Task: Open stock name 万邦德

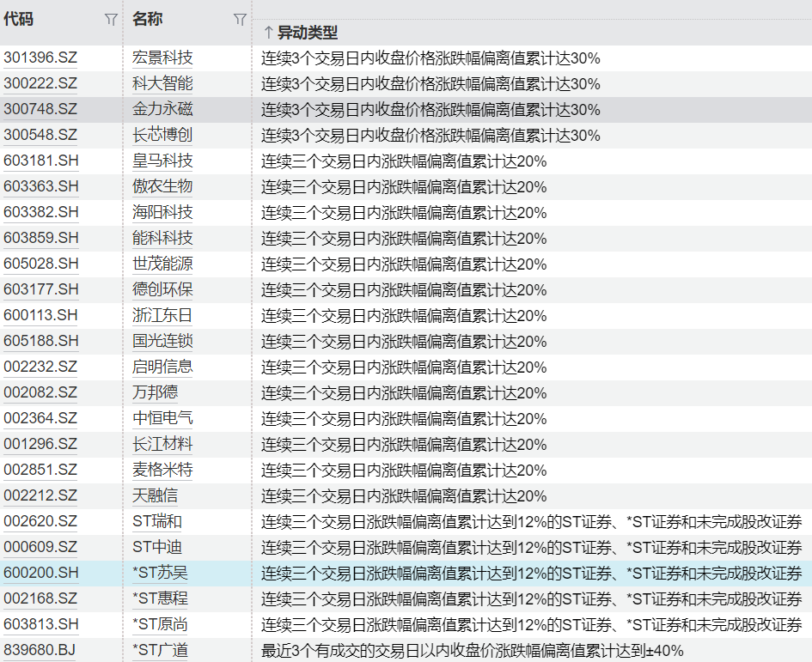Action: [x=155, y=392]
